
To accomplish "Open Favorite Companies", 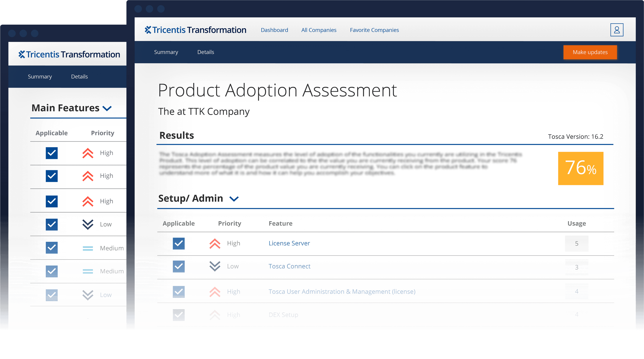I will 374,30.
